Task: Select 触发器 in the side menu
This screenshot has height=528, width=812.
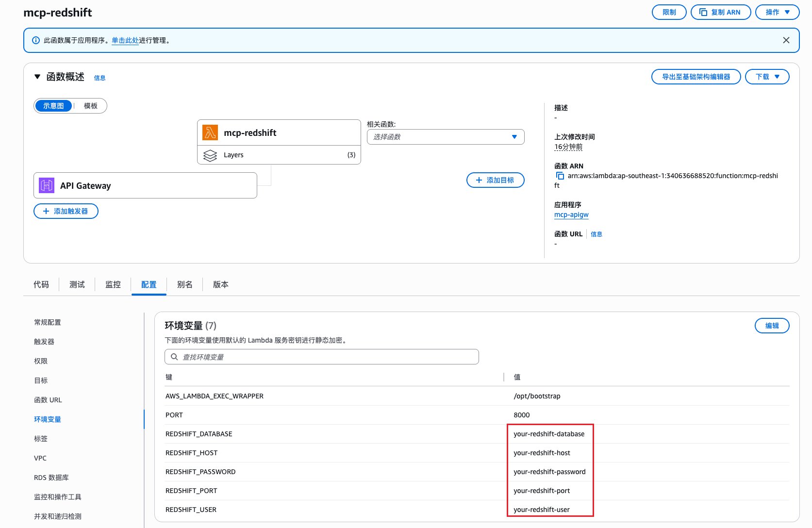Action: (44, 342)
